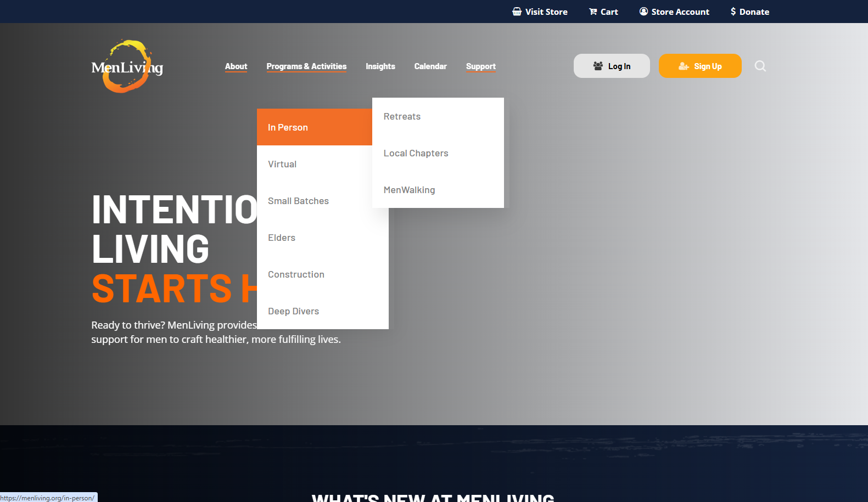Click the Cart shopping cart icon
Screen dimensions: 868x502
coord(593,12)
